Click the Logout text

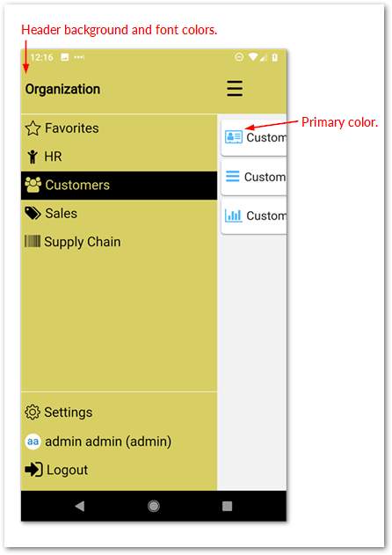pos(67,470)
